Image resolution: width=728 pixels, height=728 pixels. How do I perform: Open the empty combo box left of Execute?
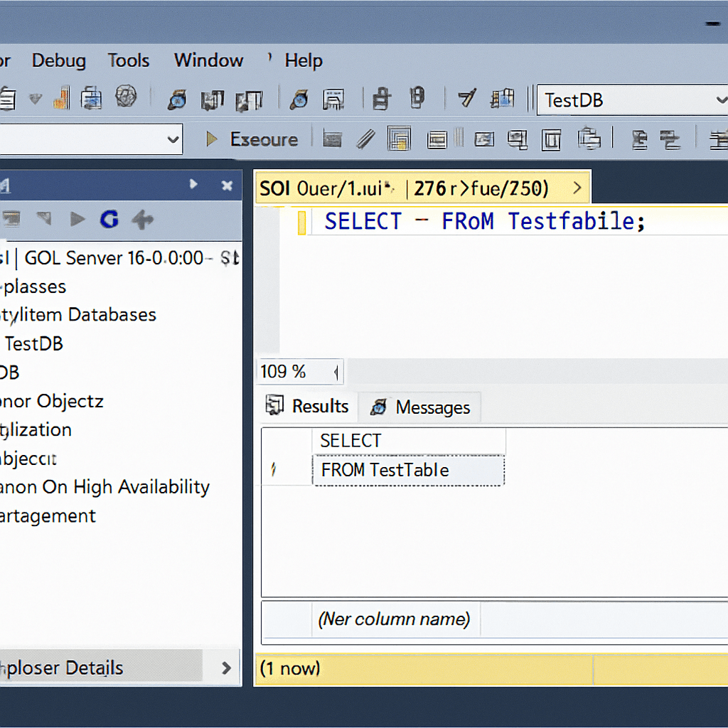[x=91, y=139]
